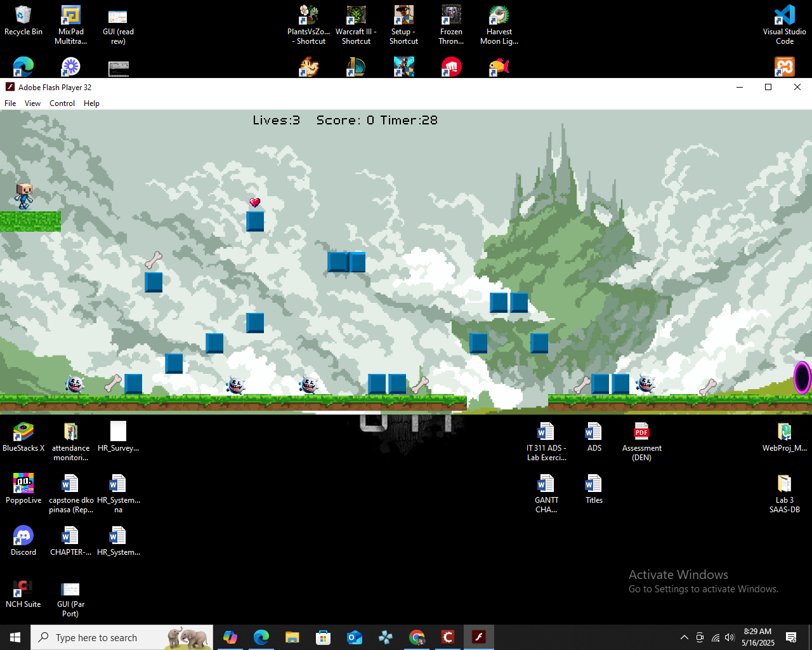Open the IT 311 ADS Lab Exercise document
812x650 pixels.
546,442
